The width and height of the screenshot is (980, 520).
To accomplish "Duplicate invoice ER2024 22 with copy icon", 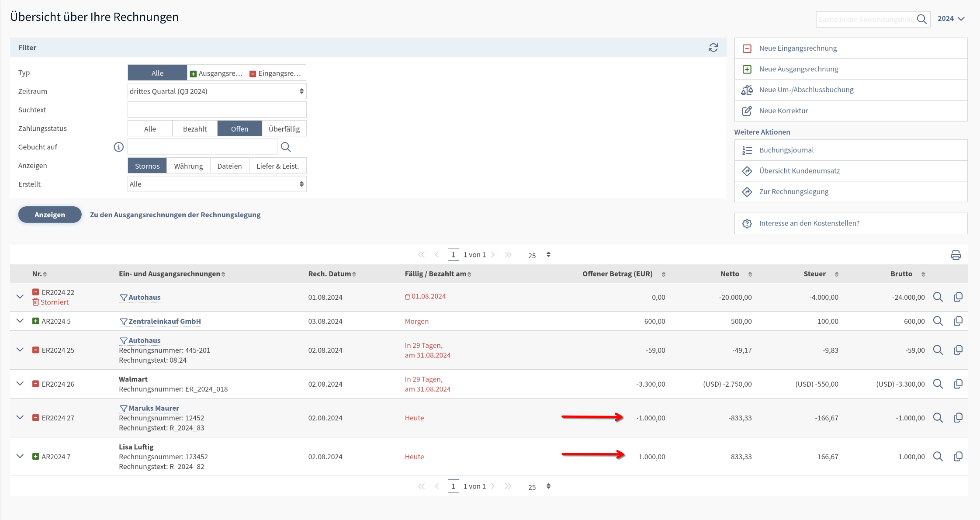I will point(958,297).
